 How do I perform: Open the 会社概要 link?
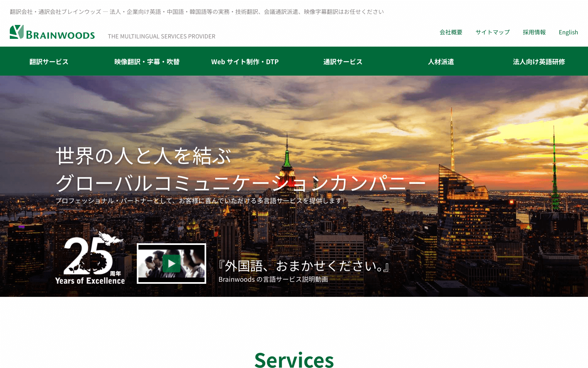[x=451, y=32]
